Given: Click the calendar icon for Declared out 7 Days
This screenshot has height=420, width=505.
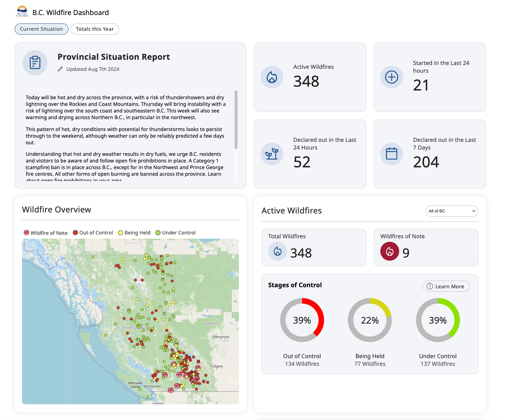Looking at the screenshot, I should (391, 154).
